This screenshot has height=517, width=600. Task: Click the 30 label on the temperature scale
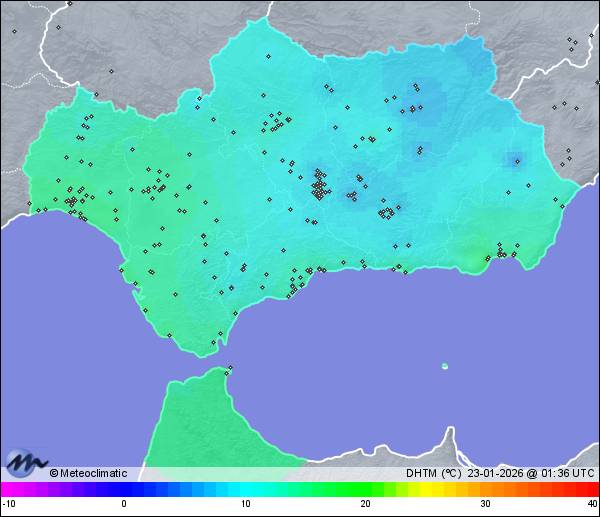click(x=485, y=504)
